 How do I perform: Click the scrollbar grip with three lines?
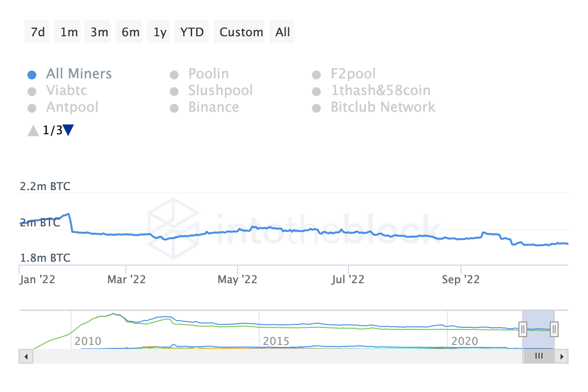(539, 356)
